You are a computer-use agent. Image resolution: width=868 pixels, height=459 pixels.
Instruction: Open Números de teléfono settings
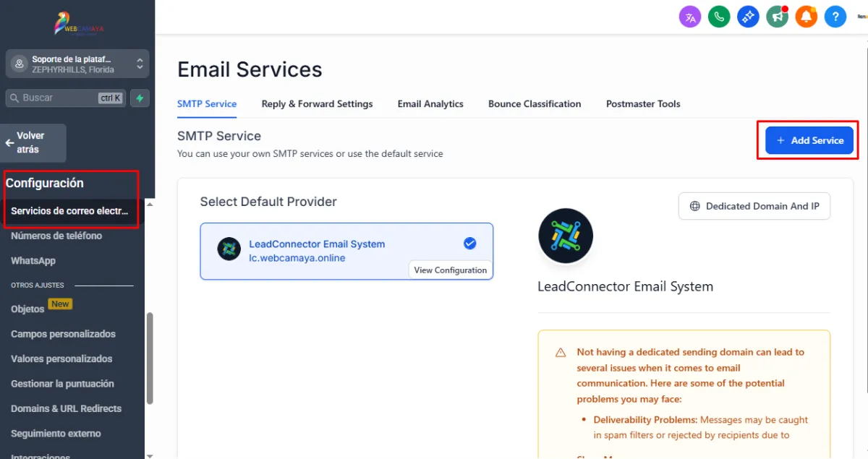click(x=56, y=236)
